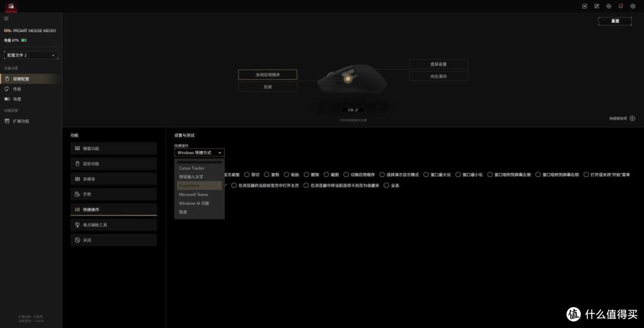Choose 预设输入文字 from the dropdown list
This screenshot has height=328, width=644.
[x=199, y=177]
